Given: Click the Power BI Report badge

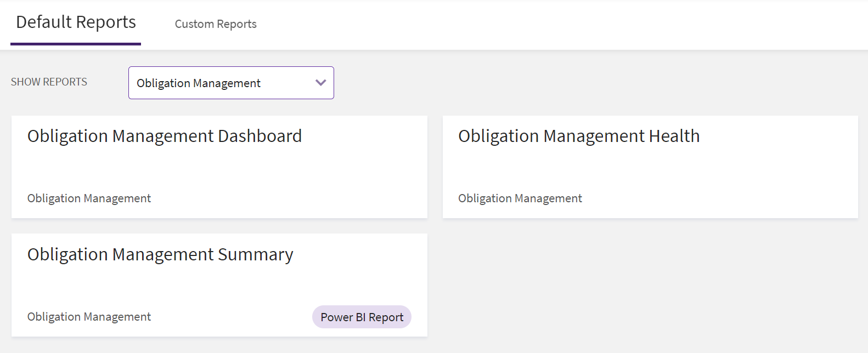Looking at the screenshot, I should click(362, 317).
